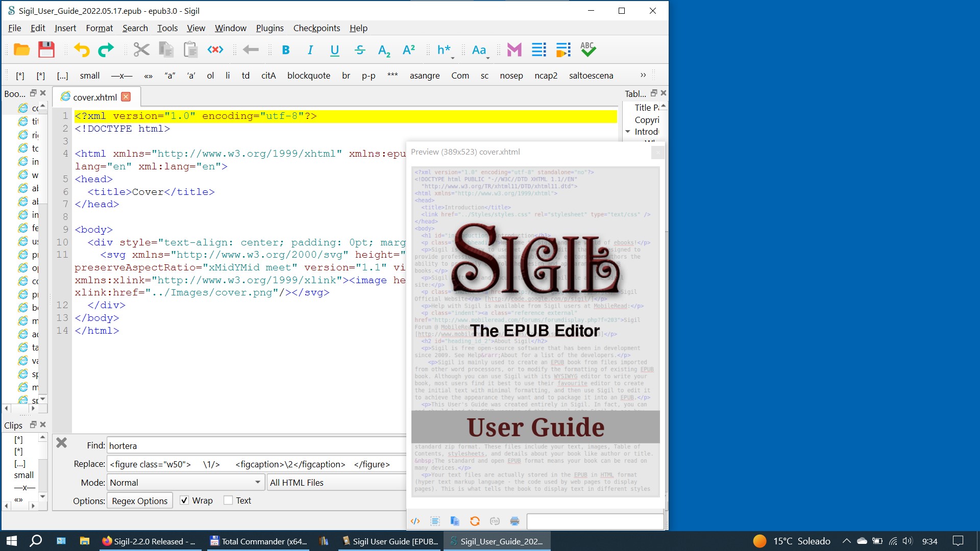980x551 pixels.
Task: Click Reload in the Preview toolbar
Action: click(475, 521)
